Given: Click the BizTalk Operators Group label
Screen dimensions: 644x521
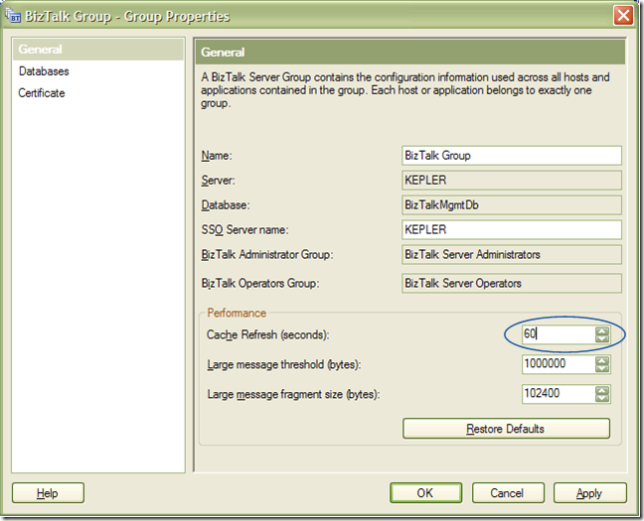Looking at the screenshot, I should click(260, 283).
